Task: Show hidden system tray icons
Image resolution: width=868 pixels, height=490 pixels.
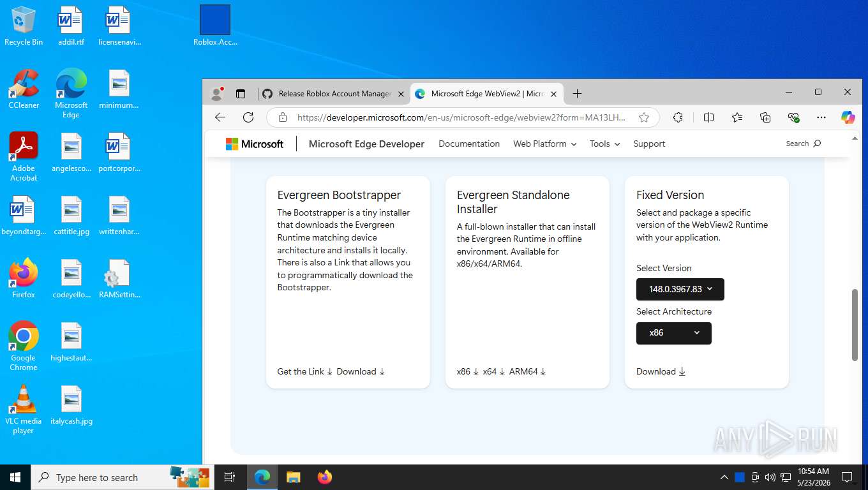Action: 724,477
